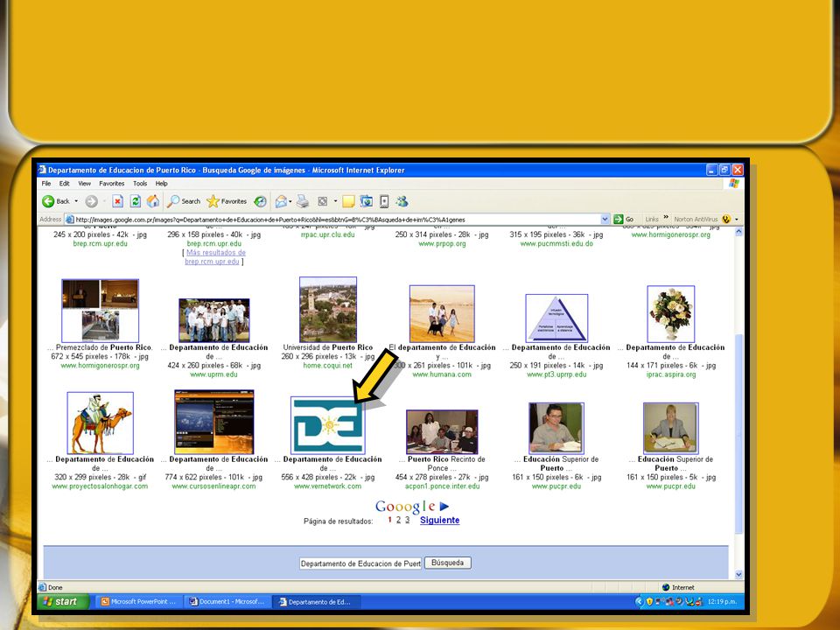Viewport: 840px width, 630px height.
Task: Open the Favorites menu
Action: 111,183
